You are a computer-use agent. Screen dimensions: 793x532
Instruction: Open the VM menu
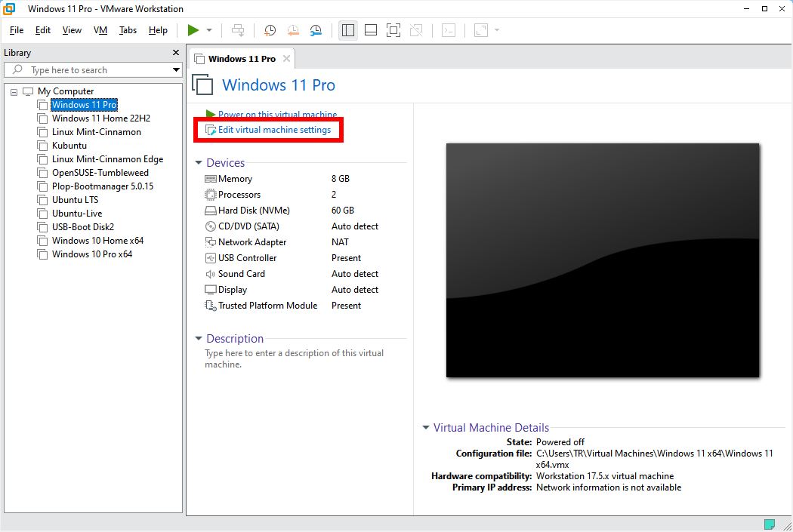(100, 30)
